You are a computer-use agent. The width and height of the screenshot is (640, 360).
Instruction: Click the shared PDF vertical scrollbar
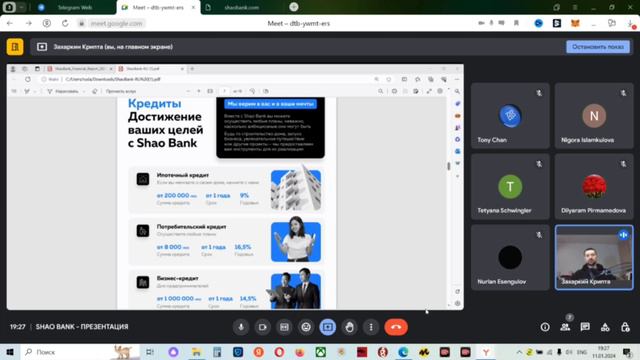coord(449,166)
